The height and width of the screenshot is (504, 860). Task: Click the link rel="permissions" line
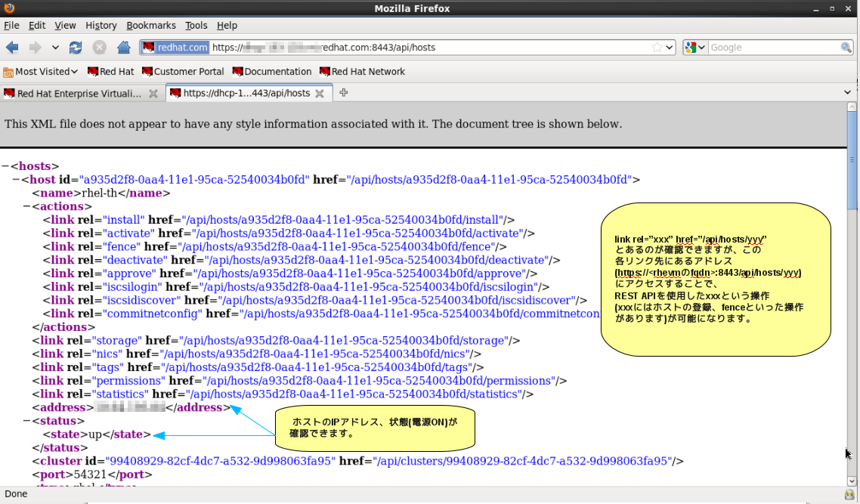pyautogui.click(x=299, y=381)
